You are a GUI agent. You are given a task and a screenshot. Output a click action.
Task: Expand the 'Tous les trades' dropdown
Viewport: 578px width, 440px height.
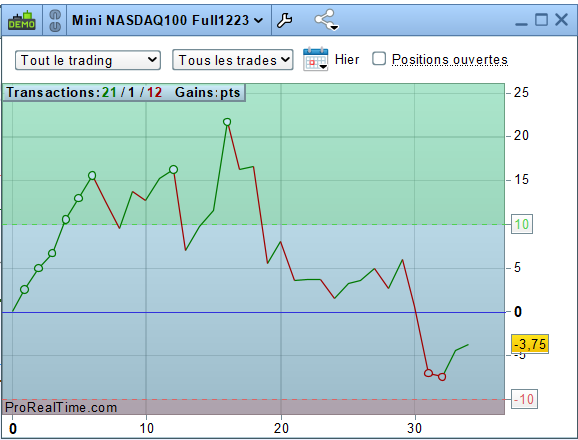pos(233,60)
